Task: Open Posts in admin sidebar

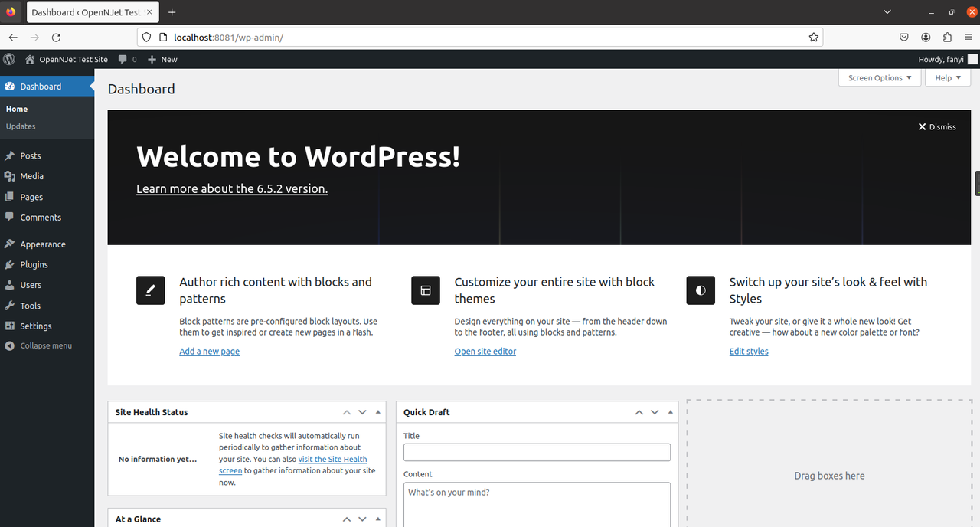Action: [47, 155]
